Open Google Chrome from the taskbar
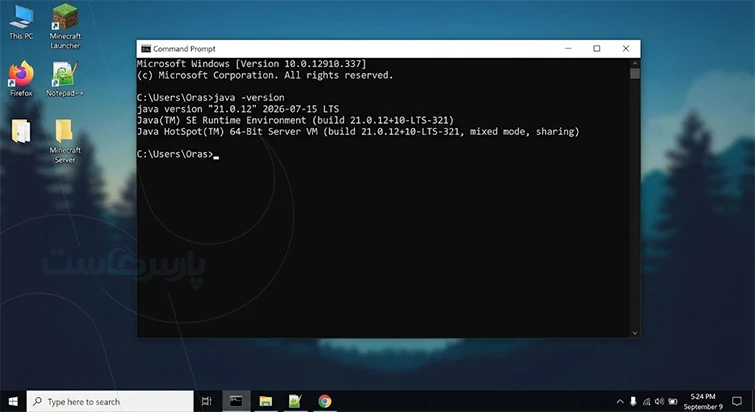The height and width of the screenshot is (412, 755). pos(325,401)
